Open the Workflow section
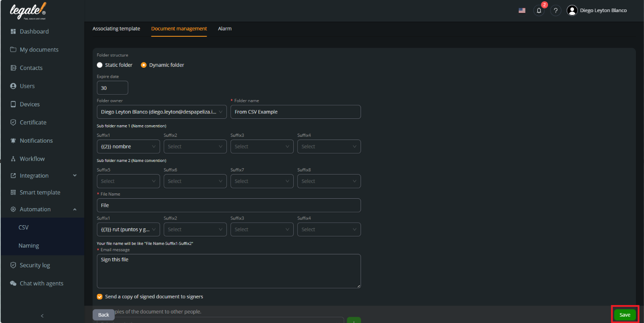The image size is (644, 323). 32,158
